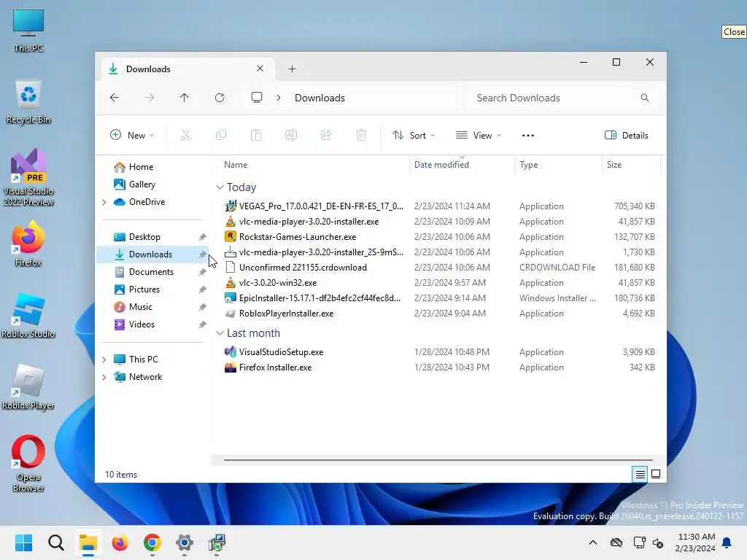Click the horizontal scrollbar
The image size is (747, 560).
438,460
